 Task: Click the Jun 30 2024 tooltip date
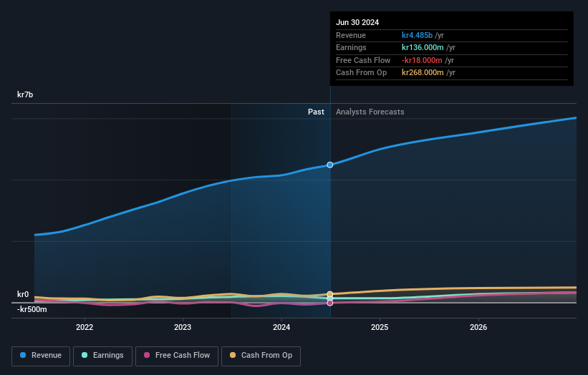pos(357,22)
